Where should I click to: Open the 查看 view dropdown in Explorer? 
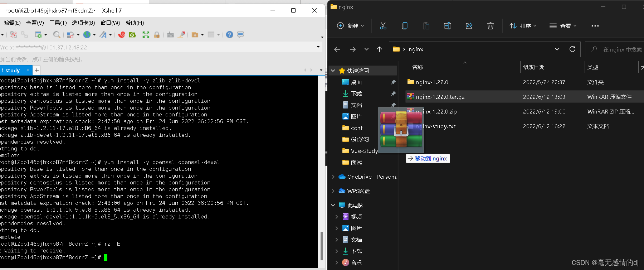tap(563, 26)
